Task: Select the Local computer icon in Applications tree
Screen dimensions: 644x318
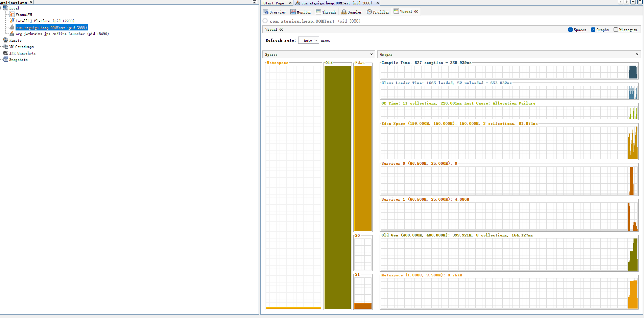Action: pos(5,8)
